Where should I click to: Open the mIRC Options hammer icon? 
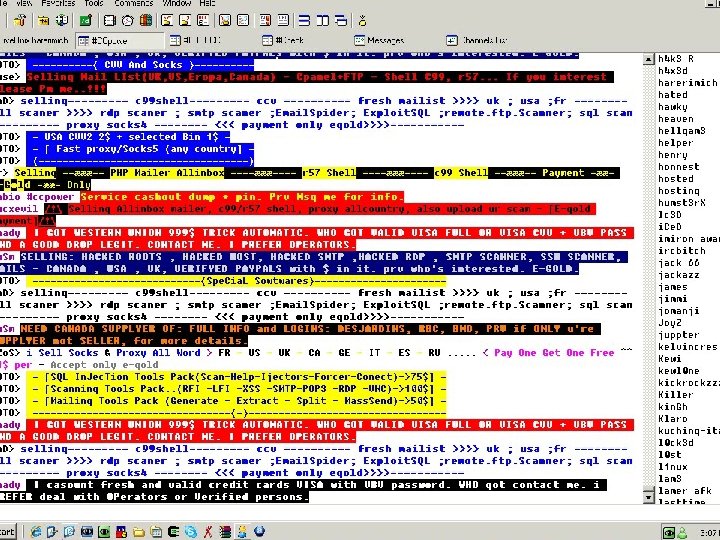pyautogui.click(x=20, y=20)
